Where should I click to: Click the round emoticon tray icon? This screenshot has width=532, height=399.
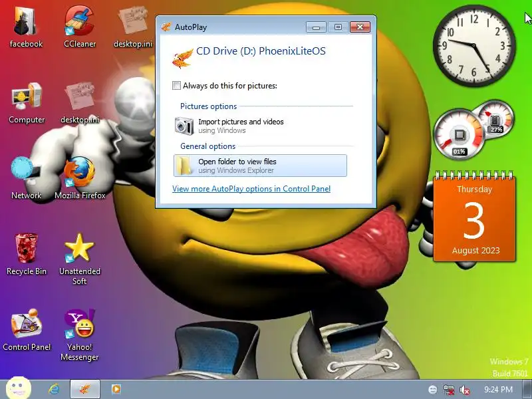(x=433, y=390)
